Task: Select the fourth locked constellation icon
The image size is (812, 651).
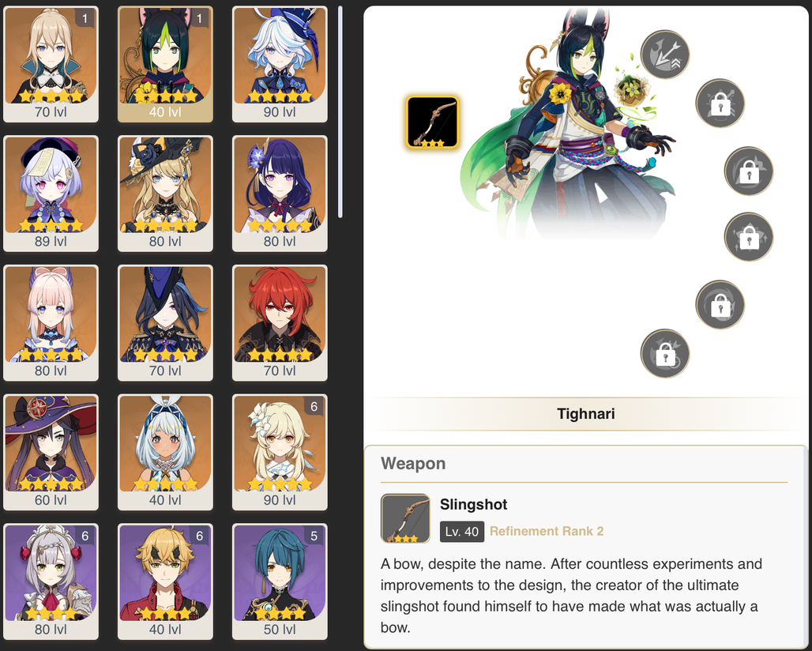Action: (x=748, y=237)
